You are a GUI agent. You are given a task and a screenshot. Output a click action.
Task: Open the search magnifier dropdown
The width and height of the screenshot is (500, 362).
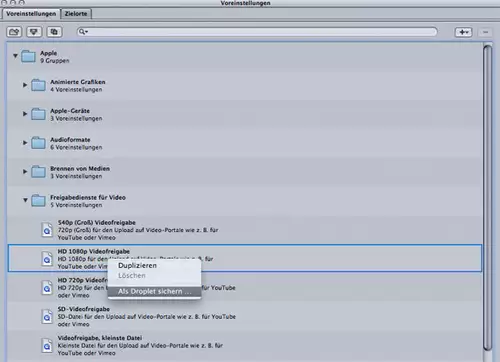click(x=83, y=32)
